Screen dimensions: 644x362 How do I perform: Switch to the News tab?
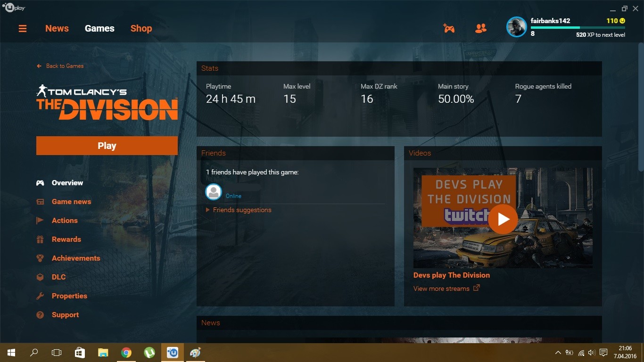click(x=57, y=29)
